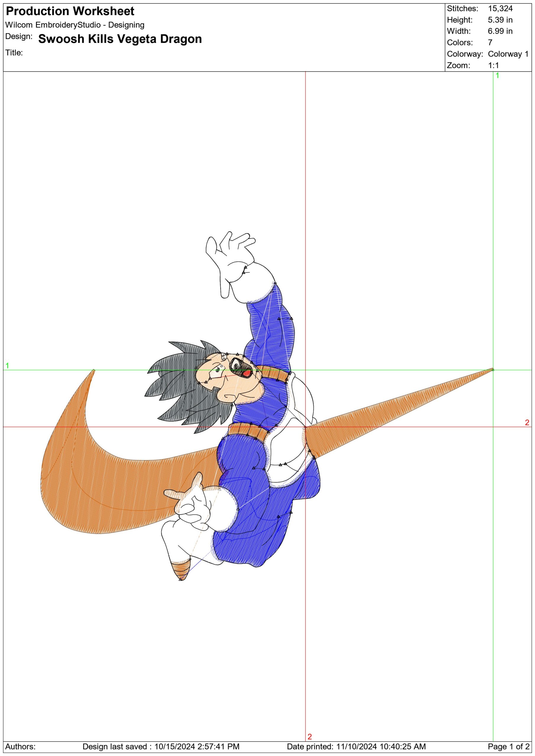535x756 pixels.
Task: Select the "Design last saved" timestamp text
Action: 161,747
